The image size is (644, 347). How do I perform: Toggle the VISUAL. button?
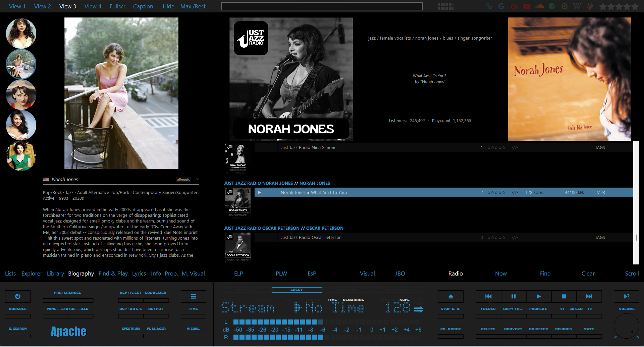click(193, 329)
